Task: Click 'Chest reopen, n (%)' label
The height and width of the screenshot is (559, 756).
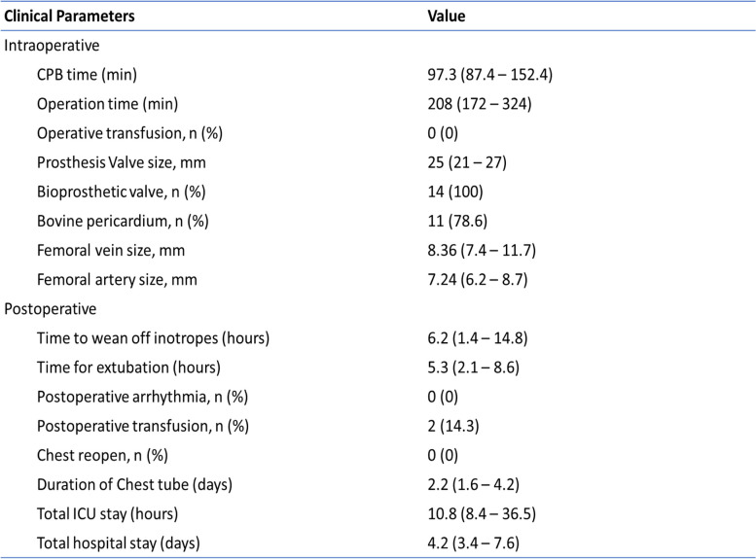Action: coord(102,455)
